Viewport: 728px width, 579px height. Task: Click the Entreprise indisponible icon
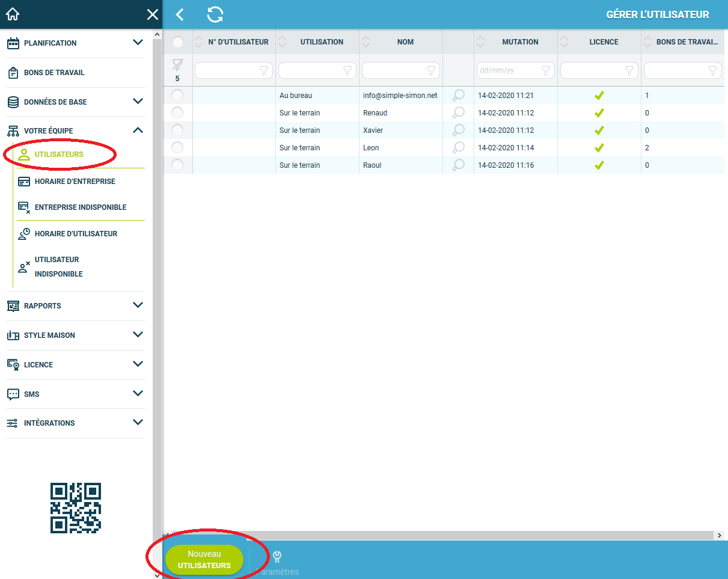(x=24, y=207)
